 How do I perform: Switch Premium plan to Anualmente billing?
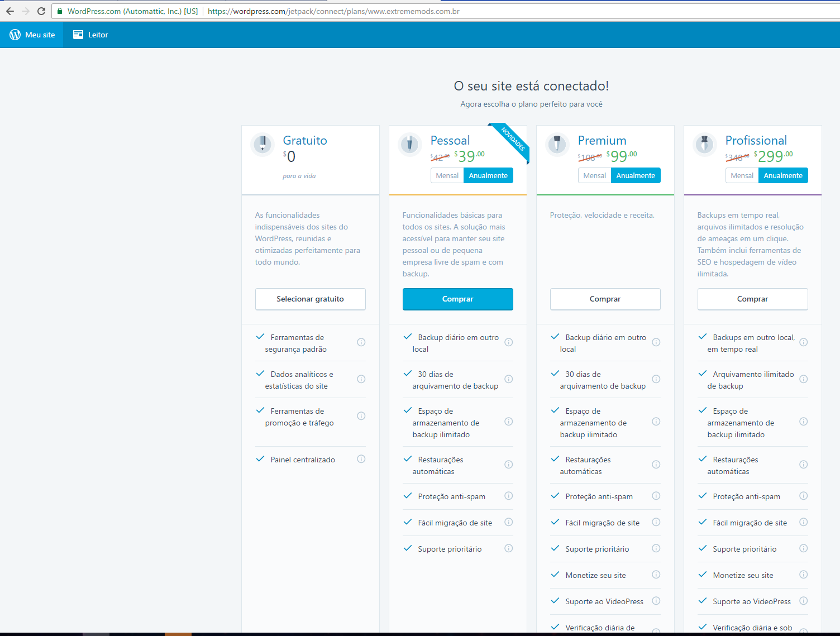tap(636, 175)
